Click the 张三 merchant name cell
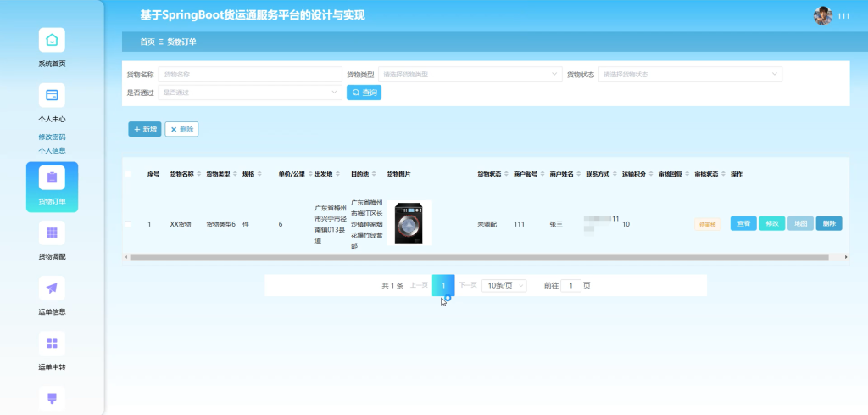The width and height of the screenshot is (868, 415). (556, 224)
